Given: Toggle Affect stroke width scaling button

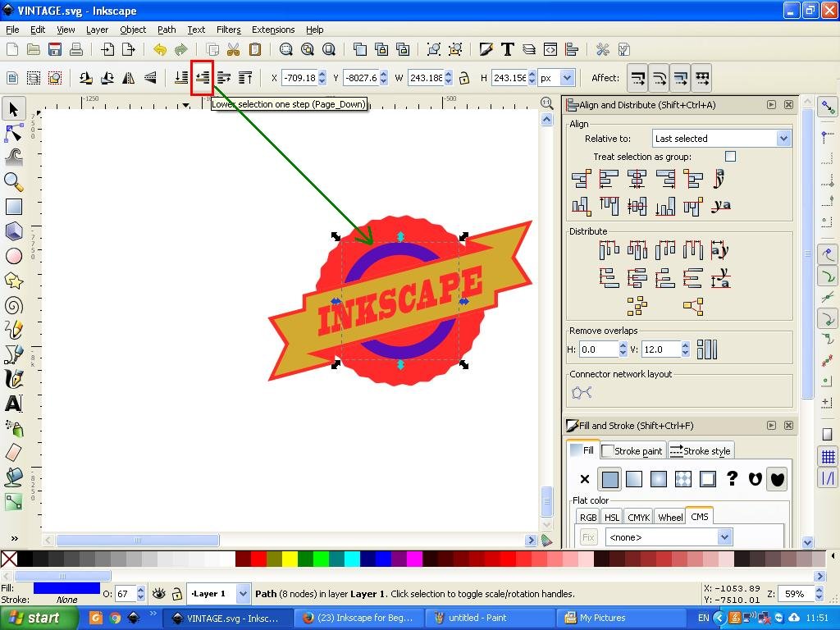Looking at the screenshot, I should [x=637, y=78].
